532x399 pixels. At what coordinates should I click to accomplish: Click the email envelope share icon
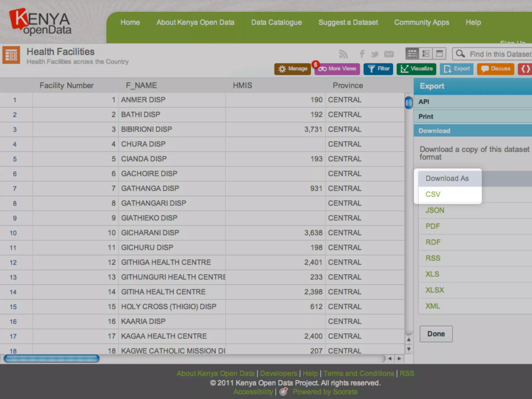(x=389, y=54)
